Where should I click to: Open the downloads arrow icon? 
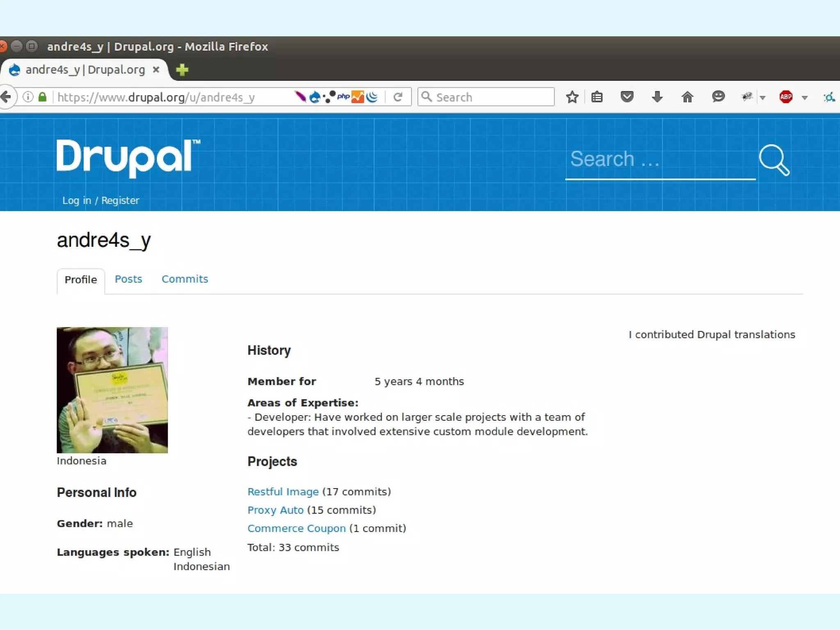(x=657, y=97)
